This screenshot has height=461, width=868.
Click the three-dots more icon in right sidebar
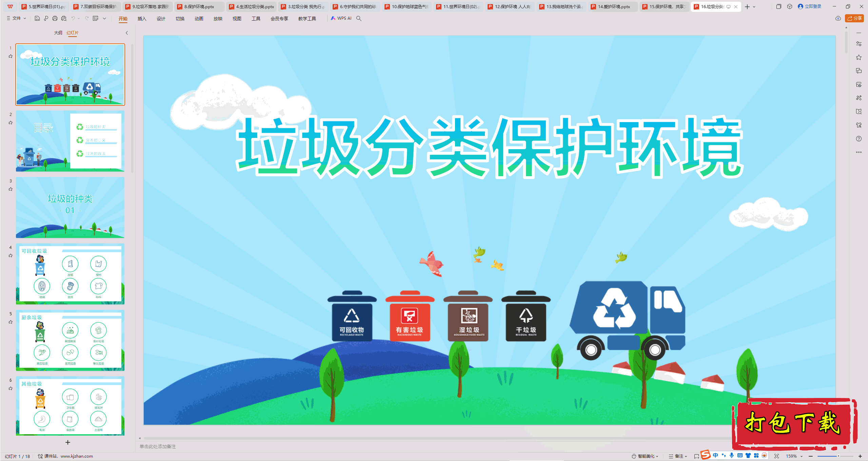pyautogui.click(x=859, y=152)
